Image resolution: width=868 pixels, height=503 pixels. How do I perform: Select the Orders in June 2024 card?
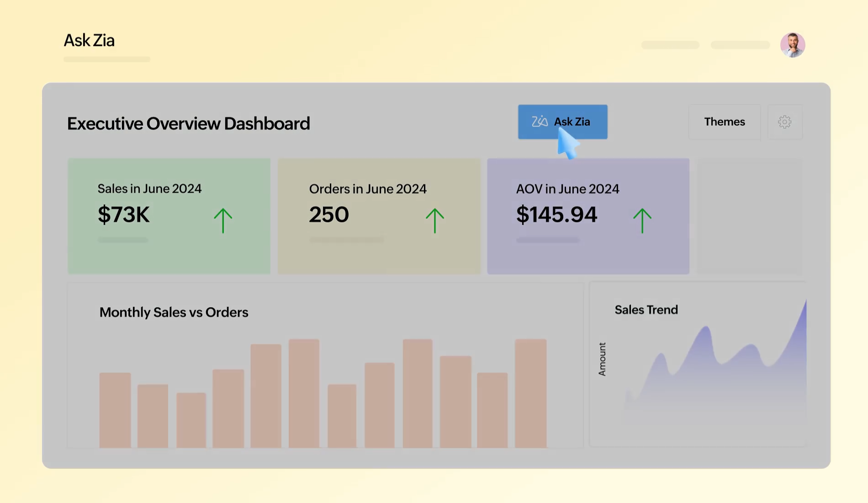[379, 216]
